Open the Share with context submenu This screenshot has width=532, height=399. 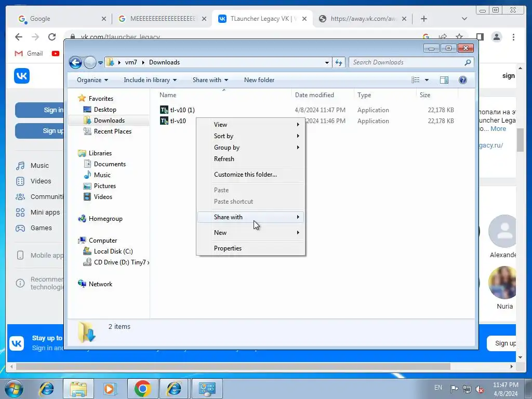point(251,217)
